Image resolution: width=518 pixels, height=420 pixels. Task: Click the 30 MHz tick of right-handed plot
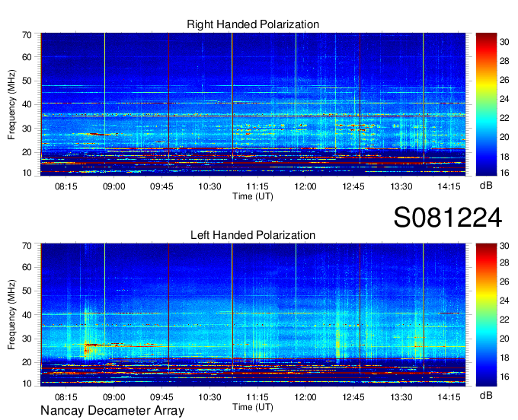[27, 129]
